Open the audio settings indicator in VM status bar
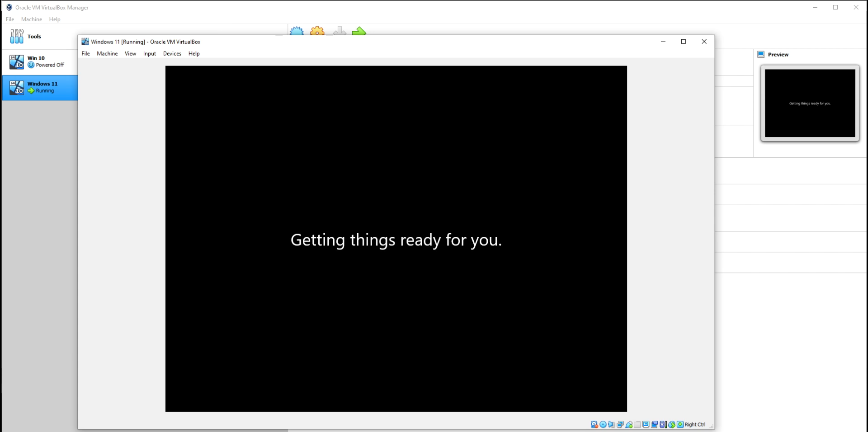 pyautogui.click(x=612, y=424)
